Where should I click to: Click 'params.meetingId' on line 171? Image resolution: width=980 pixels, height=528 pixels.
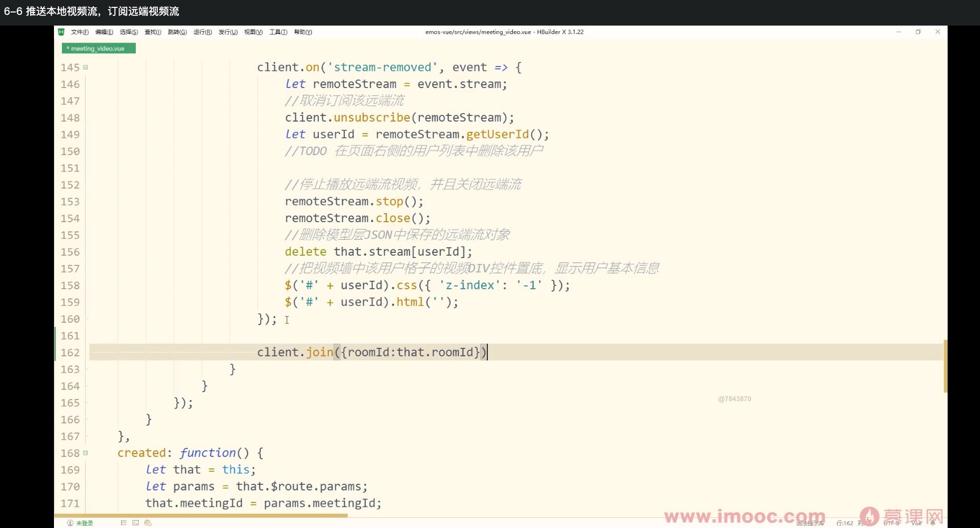319,504
